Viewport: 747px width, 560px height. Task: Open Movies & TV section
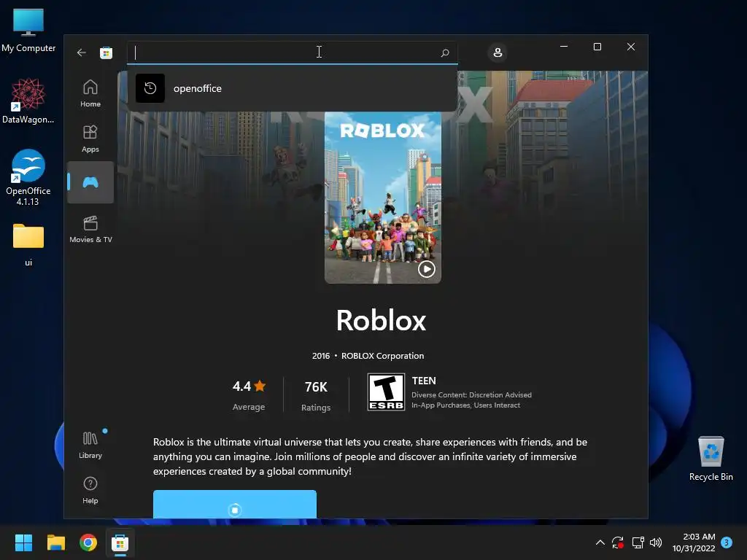click(x=90, y=229)
